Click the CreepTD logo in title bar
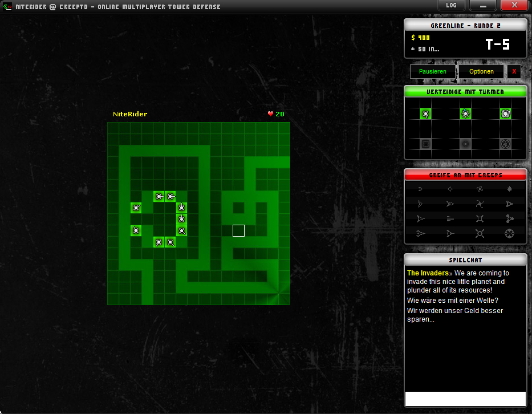This screenshot has height=414, width=532. (x=7, y=6)
